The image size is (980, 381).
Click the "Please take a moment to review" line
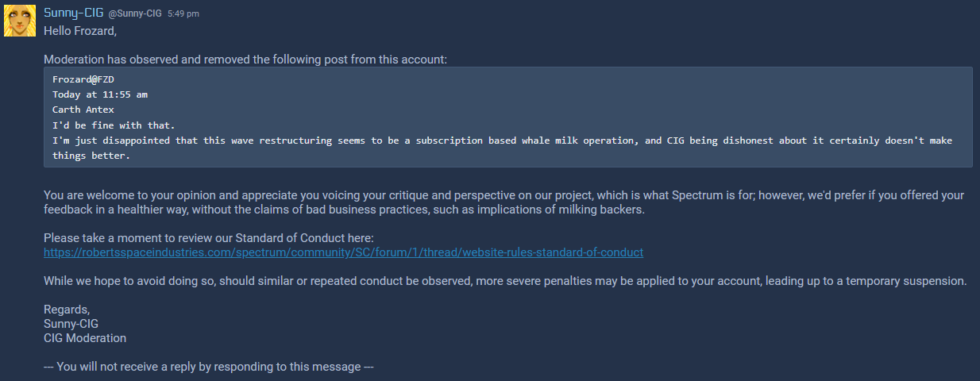pos(208,238)
